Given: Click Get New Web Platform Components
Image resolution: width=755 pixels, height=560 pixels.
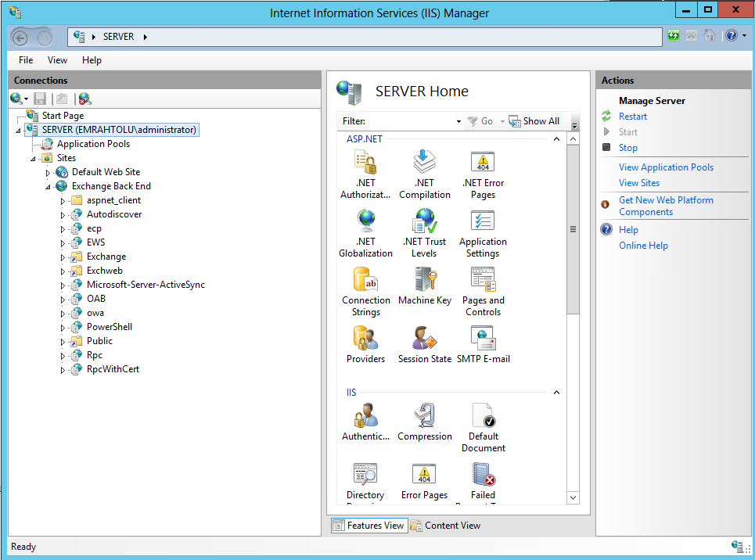Looking at the screenshot, I should click(666, 206).
